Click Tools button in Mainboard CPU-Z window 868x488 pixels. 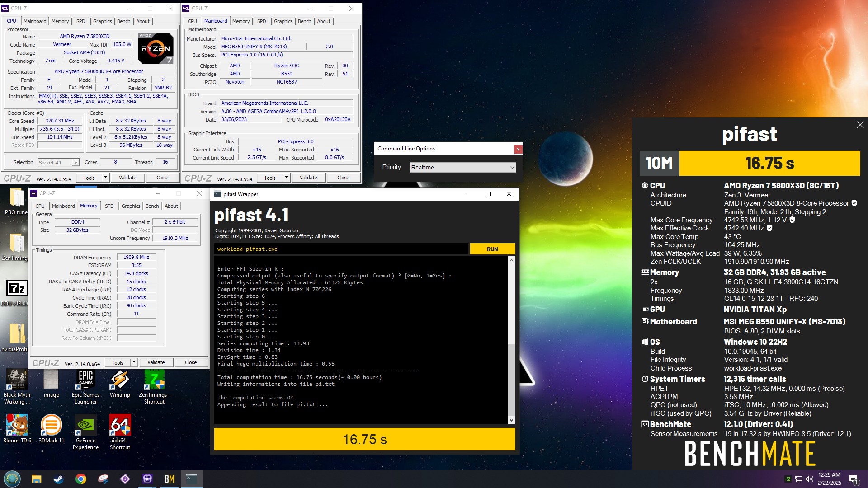pyautogui.click(x=270, y=178)
